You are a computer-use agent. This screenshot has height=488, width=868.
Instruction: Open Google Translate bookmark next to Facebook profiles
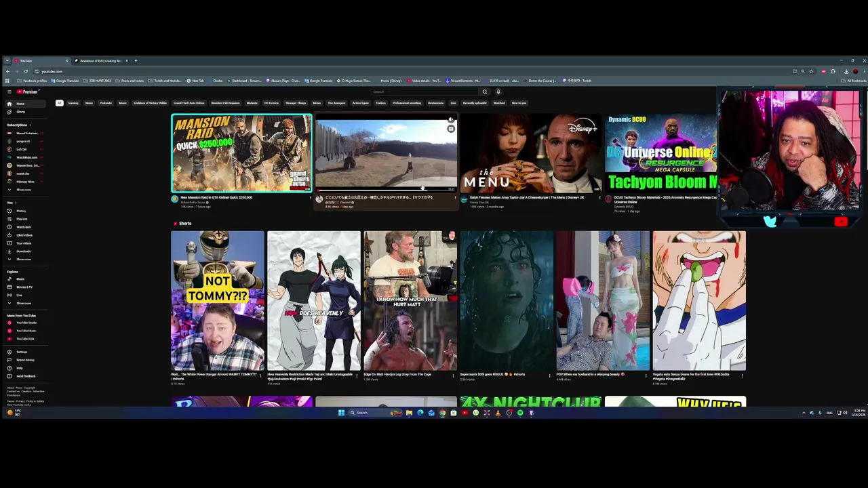coord(65,81)
